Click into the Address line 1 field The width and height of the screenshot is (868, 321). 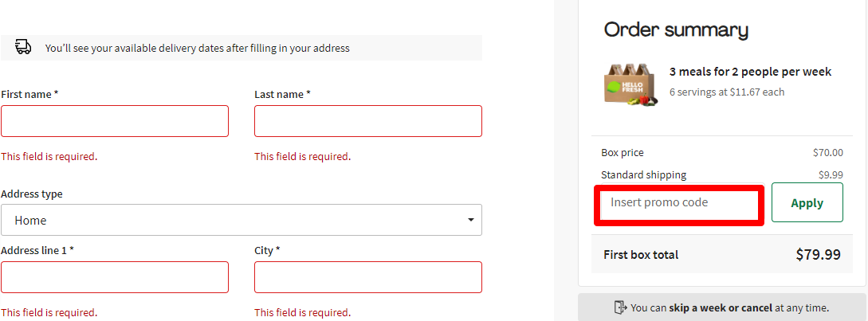coord(115,277)
